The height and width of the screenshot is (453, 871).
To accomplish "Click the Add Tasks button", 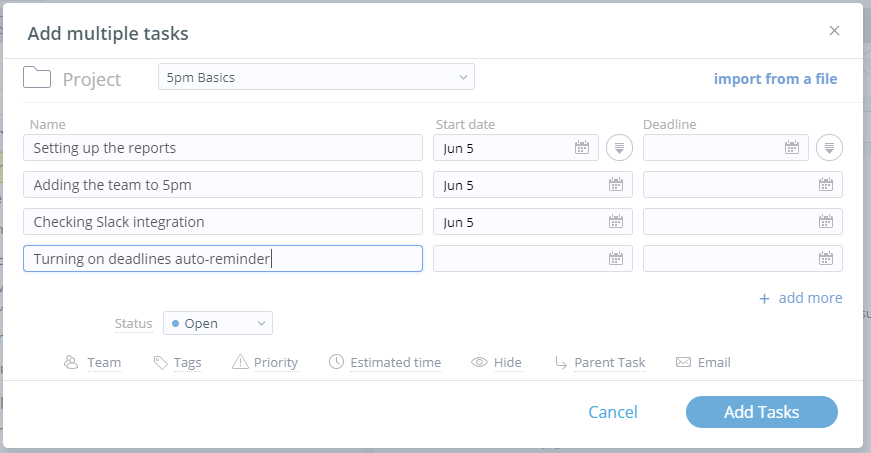I will [762, 412].
